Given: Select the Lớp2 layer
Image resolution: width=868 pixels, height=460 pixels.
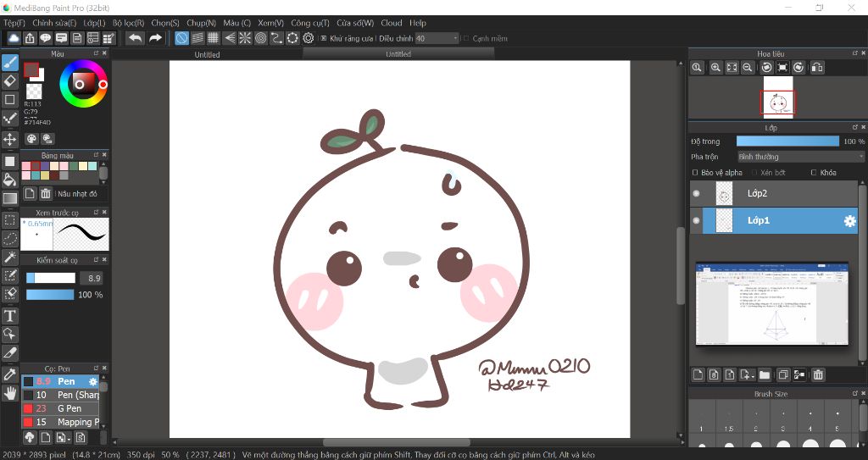Looking at the screenshot, I should 775,193.
